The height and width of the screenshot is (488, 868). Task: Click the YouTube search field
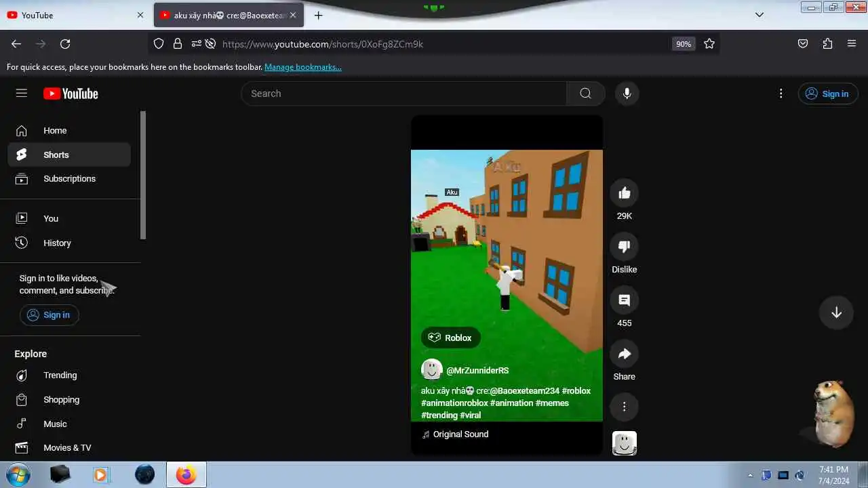403,94
